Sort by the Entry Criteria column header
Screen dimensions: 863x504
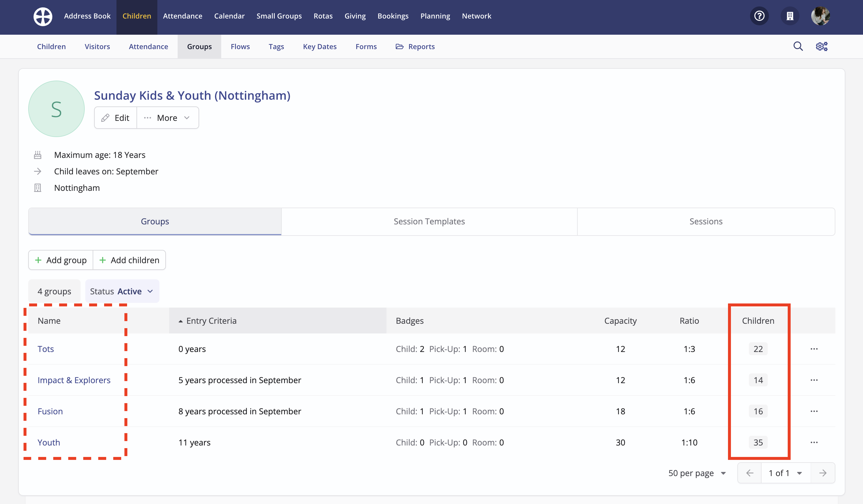pyautogui.click(x=211, y=321)
